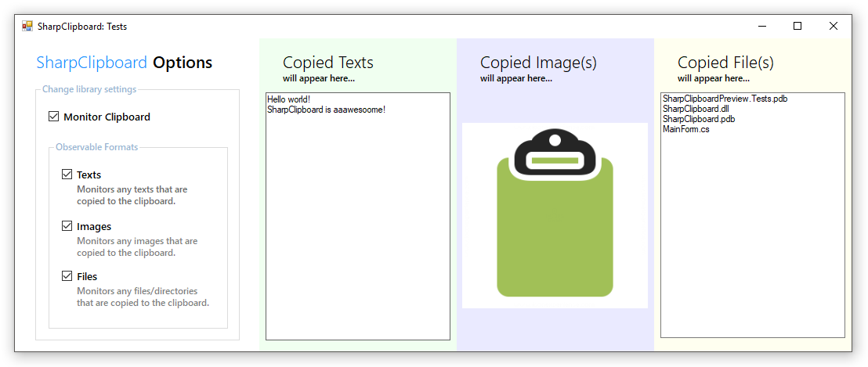Image resolution: width=868 pixels, height=367 pixels.
Task: Minimize the SharpClipboard Tests window
Action: (761, 26)
